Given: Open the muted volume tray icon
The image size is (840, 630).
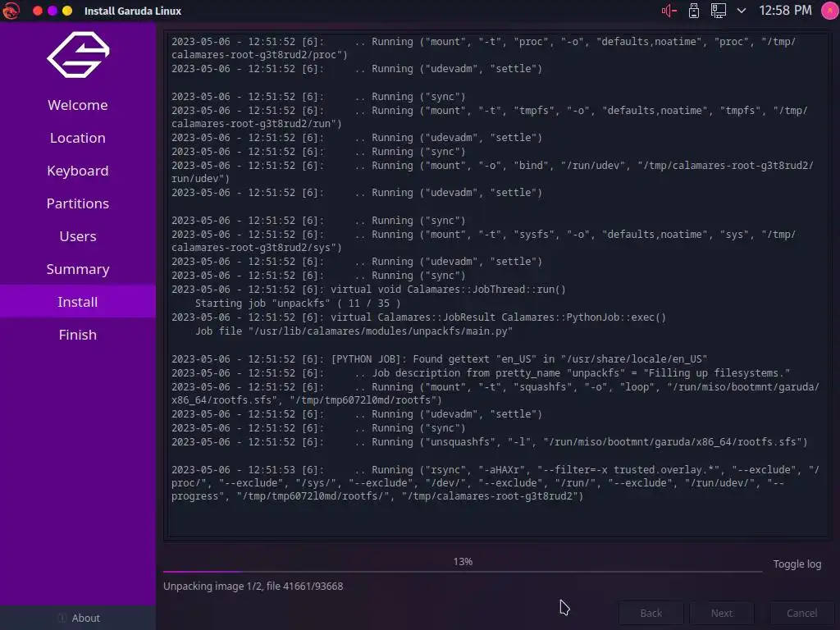Looking at the screenshot, I should (669, 11).
